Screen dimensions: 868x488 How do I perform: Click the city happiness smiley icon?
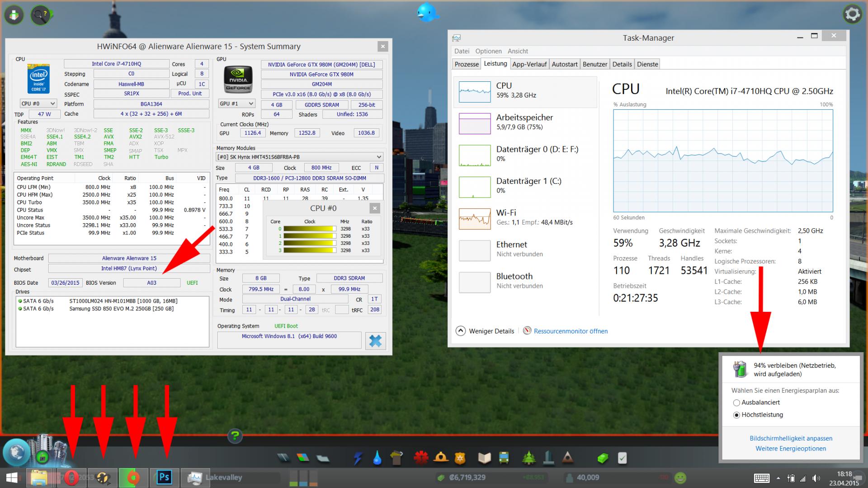(680, 478)
